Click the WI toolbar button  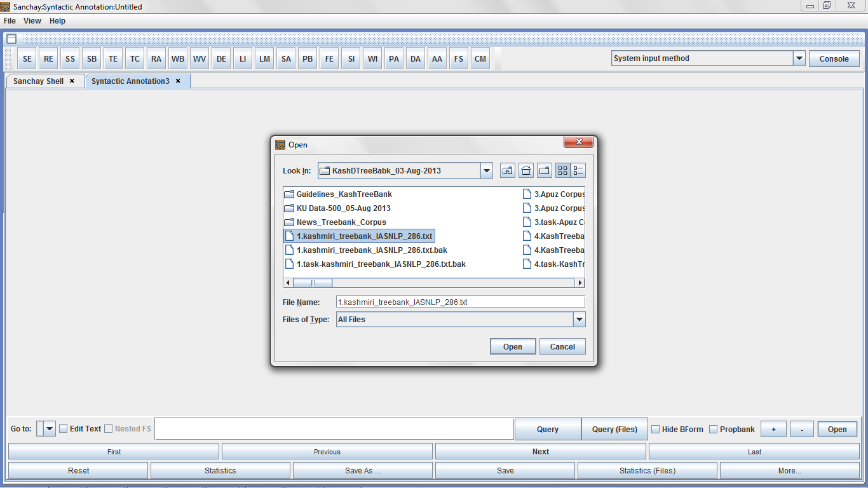click(372, 59)
